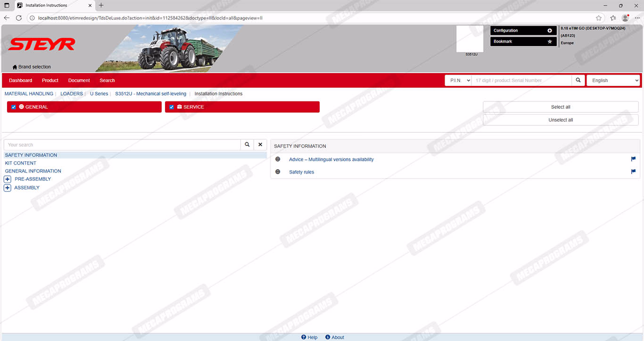
Task: Uncheck the GENERAL checkbox
Action: 14,107
